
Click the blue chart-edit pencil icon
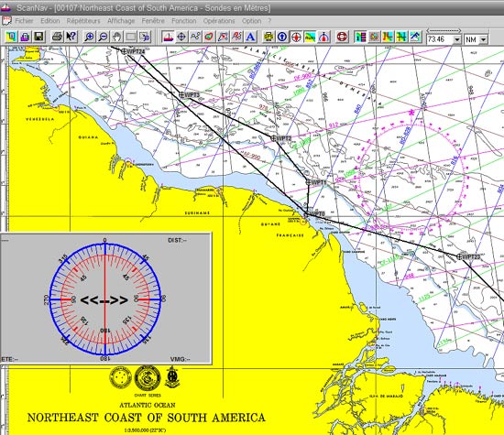click(x=415, y=37)
